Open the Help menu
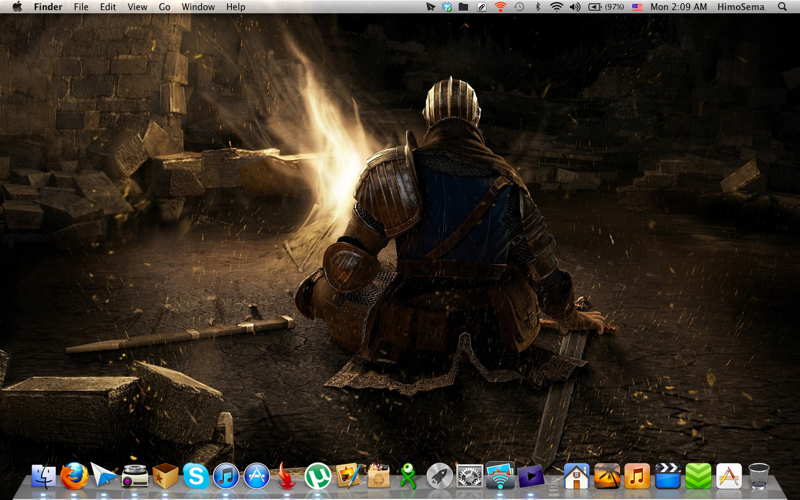 (236, 7)
